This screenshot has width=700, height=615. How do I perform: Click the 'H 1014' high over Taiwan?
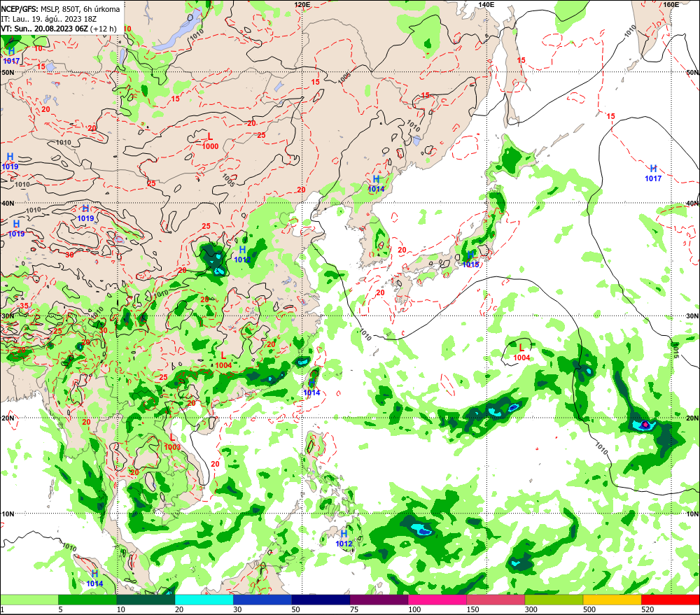pos(311,388)
